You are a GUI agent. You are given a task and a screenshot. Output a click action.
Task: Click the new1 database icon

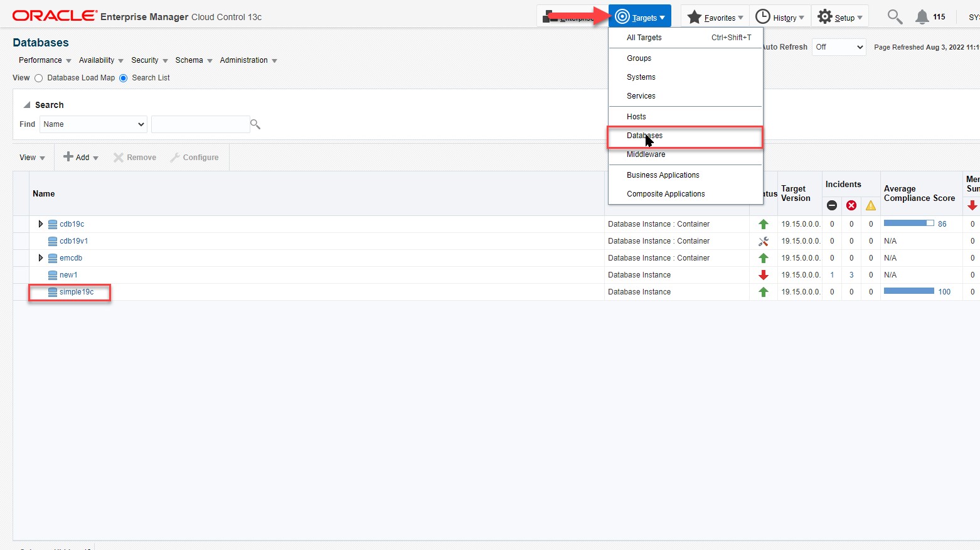click(53, 275)
